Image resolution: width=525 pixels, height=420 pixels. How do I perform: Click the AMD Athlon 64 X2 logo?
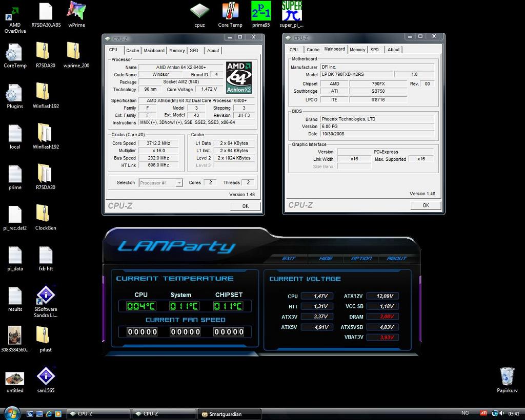(x=239, y=77)
